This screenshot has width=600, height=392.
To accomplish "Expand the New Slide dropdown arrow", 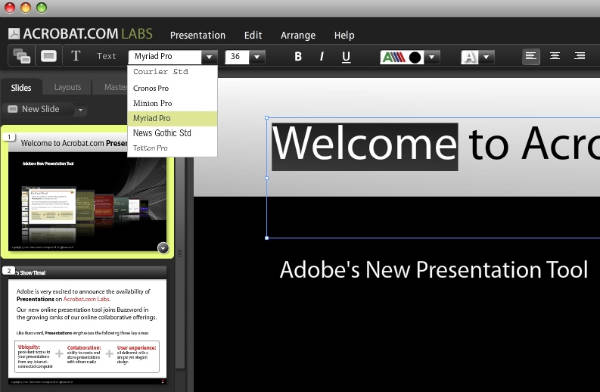I will [80, 110].
